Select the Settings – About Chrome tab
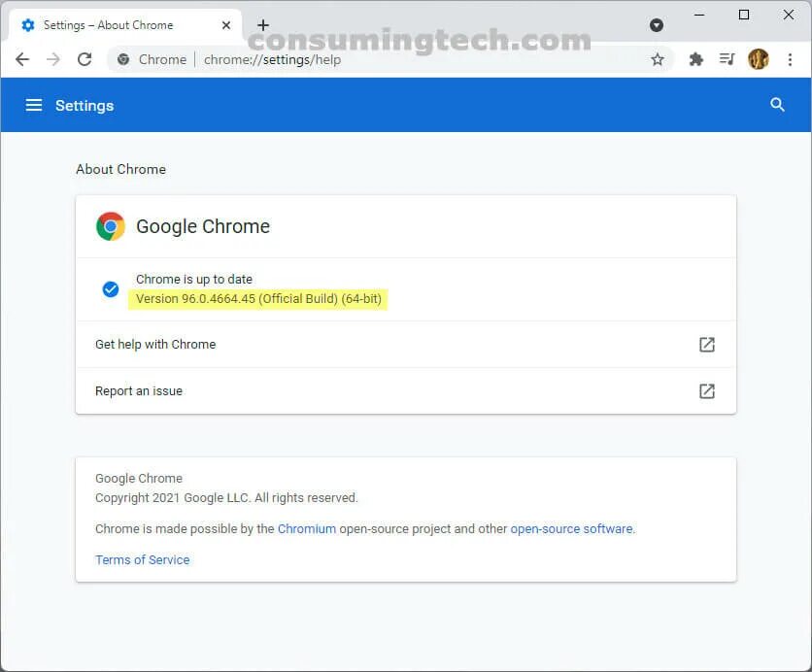The height and width of the screenshot is (672, 812). (107, 25)
